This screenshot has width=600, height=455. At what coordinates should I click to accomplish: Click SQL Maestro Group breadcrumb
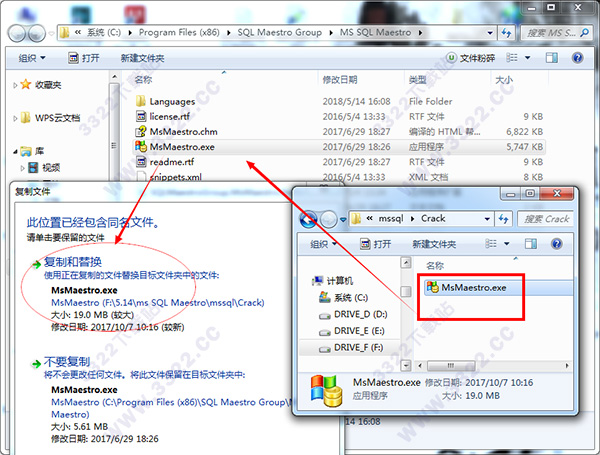pos(279,33)
